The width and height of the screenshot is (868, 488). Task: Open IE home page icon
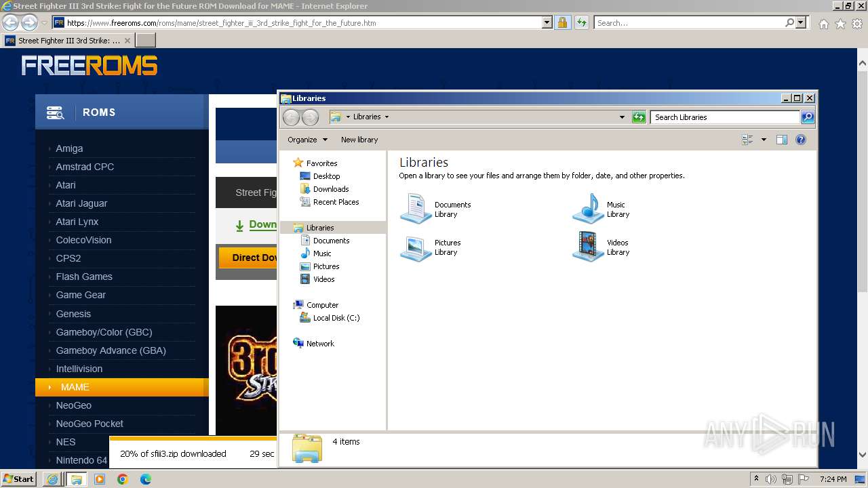(823, 24)
